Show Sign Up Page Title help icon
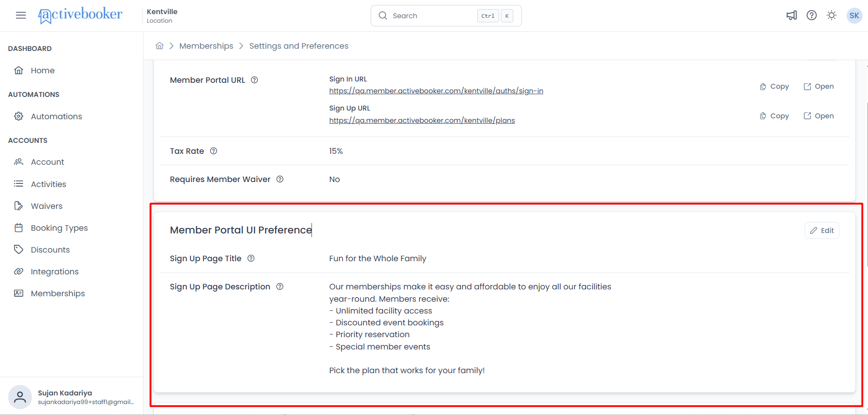This screenshot has height=415, width=868. [x=251, y=258]
